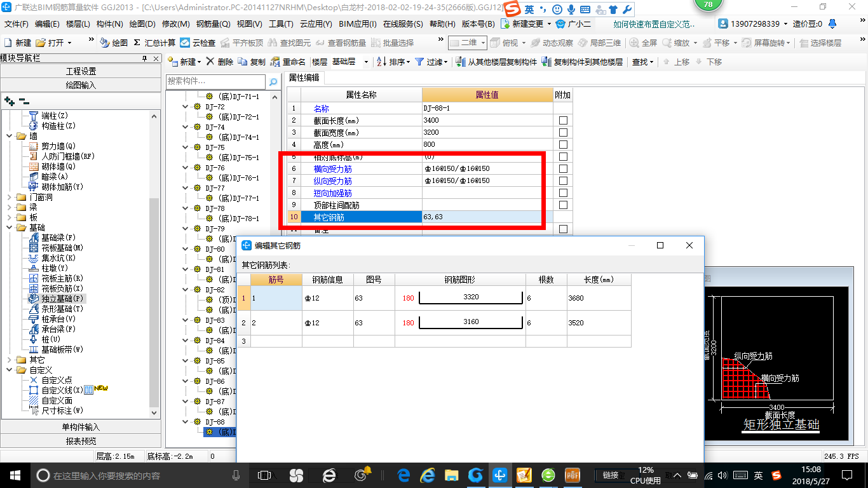Expand the 板 folder

click(9, 217)
